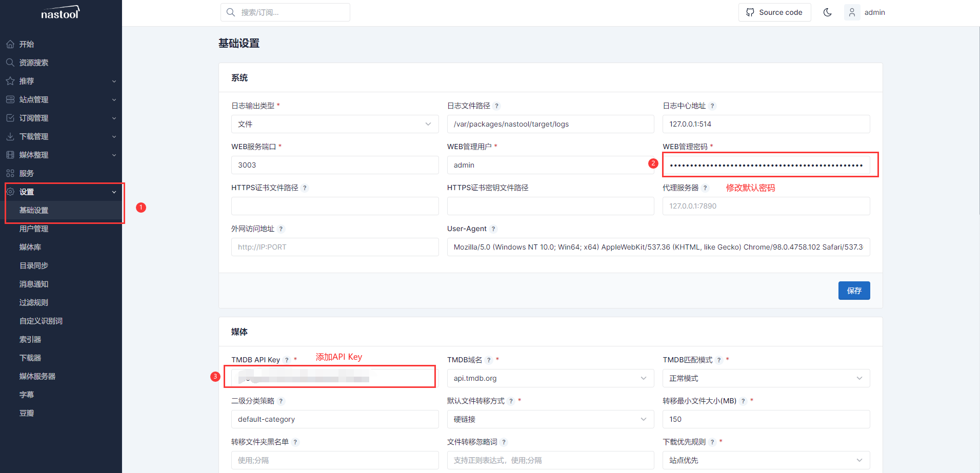
Task: Click help icon next to 外网访问地址
Action: [281, 229]
